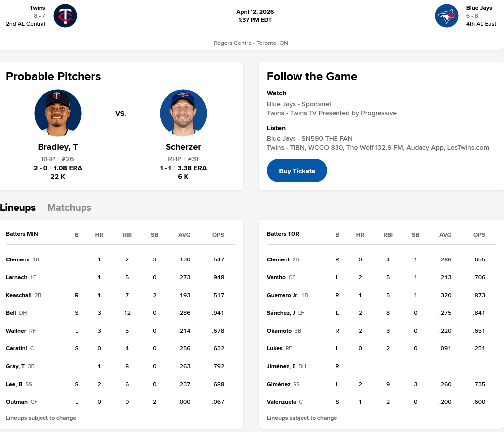
Task: Open Scherzer's pitcher headshot photo
Action: pos(183,113)
